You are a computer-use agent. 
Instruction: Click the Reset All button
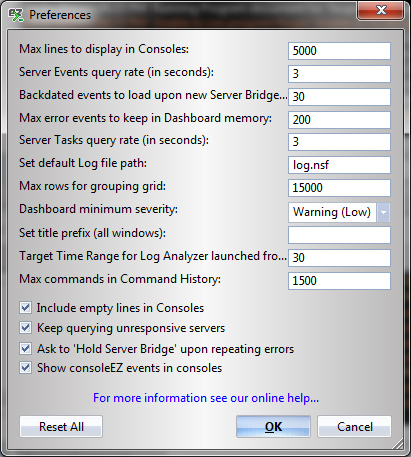click(61, 427)
